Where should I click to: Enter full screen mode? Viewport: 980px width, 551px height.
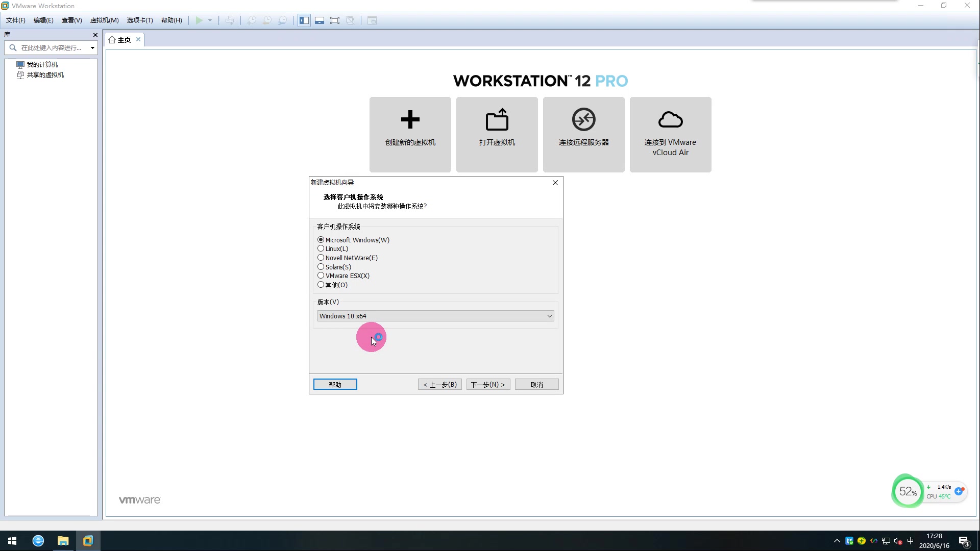coord(335,20)
